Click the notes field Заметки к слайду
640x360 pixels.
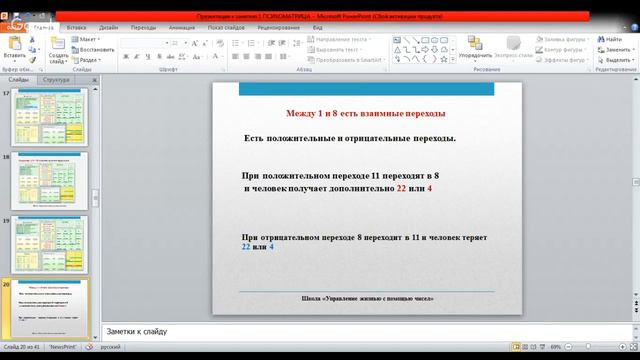(x=367, y=332)
